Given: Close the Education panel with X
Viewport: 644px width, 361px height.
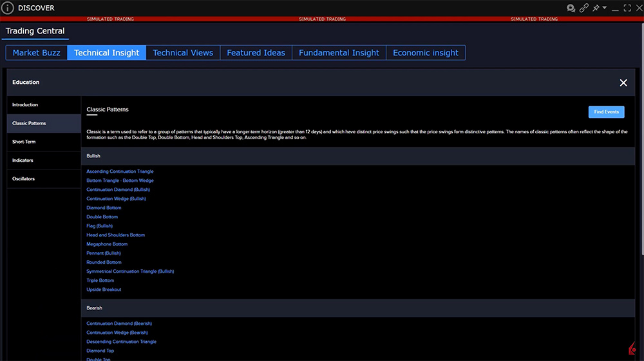Looking at the screenshot, I should 623,83.
